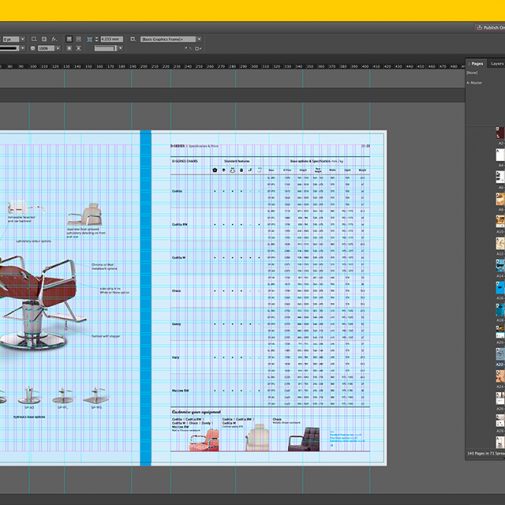Click the '140 Pages in 71 Spreads' status text
Screen dimensions: 505x505
(486, 453)
